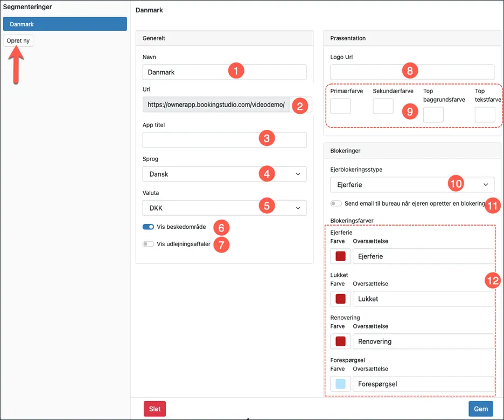Click the light blue Forespørgsel swatch

pos(340,384)
